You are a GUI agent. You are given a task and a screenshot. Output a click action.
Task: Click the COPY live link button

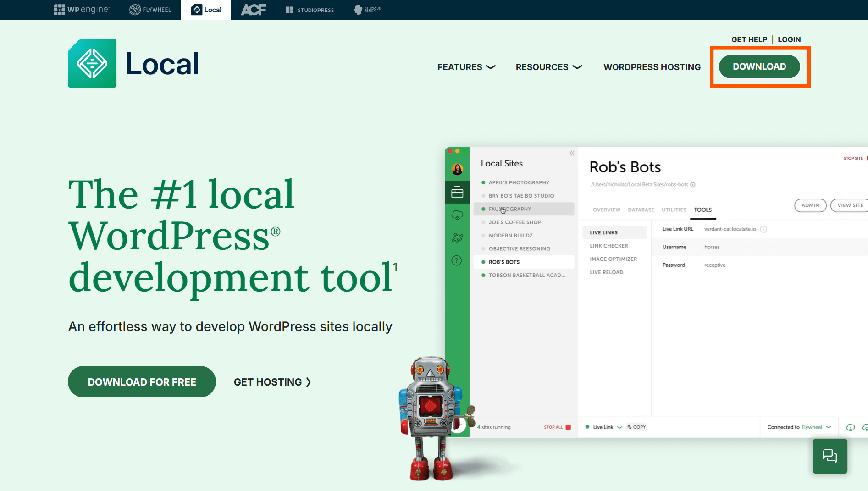point(636,427)
